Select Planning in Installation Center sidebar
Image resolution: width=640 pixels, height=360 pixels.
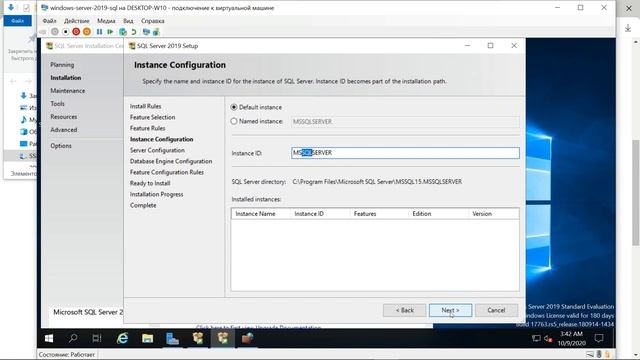62,65
